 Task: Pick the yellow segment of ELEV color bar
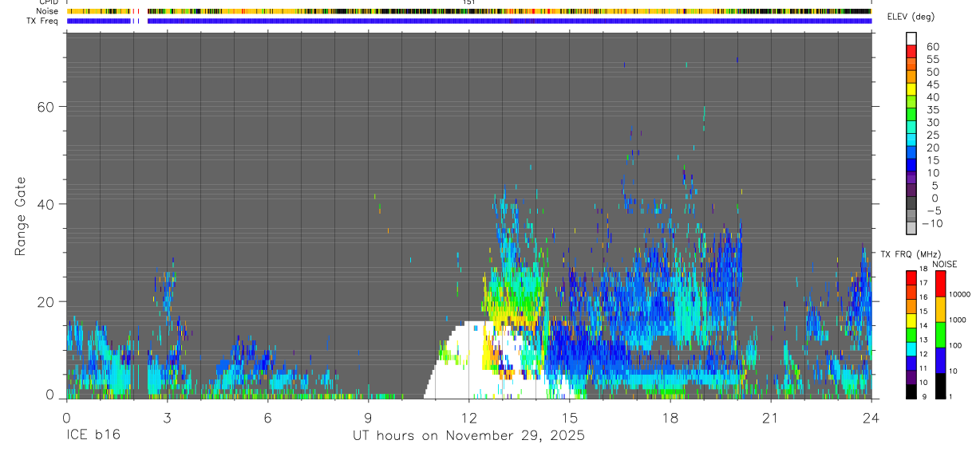[911, 88]
